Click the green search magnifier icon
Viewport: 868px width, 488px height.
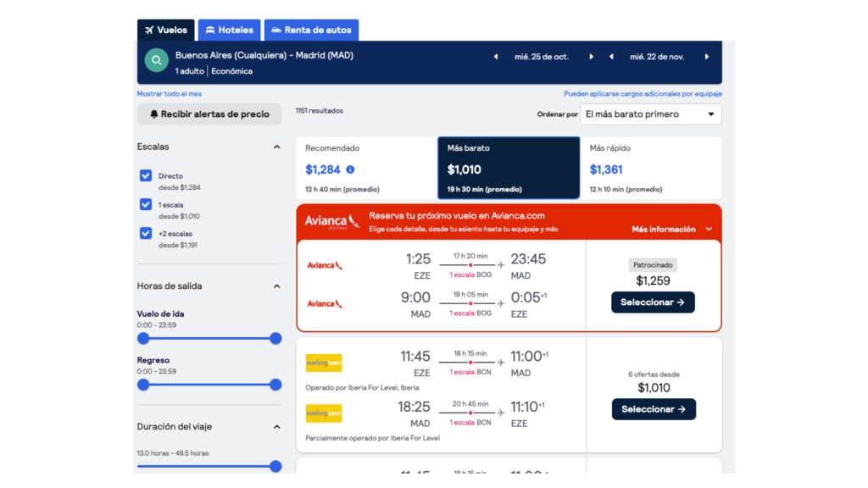[157, 60]
